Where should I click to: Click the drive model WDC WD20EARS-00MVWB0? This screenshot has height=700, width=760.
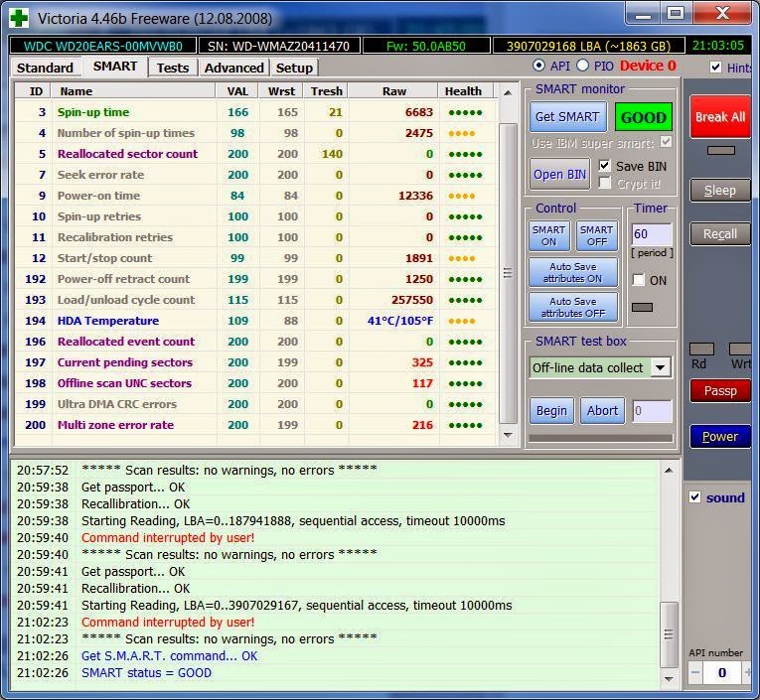click(x=103, y=46)
